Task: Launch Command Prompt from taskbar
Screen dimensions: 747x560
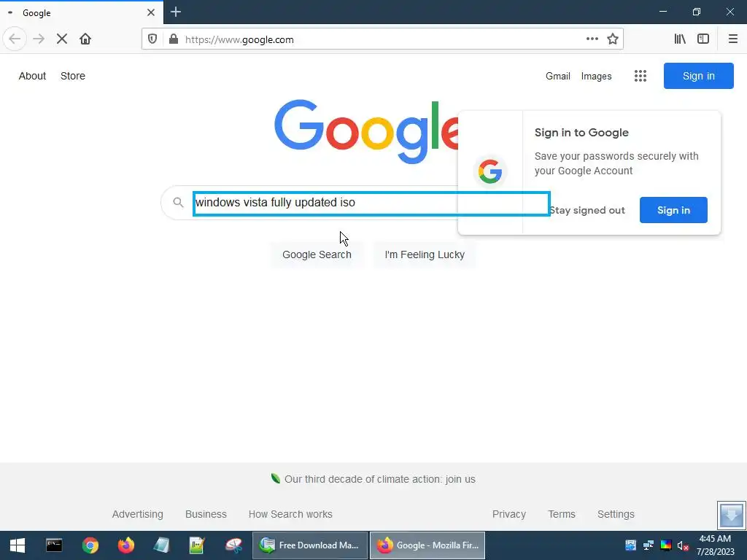Action: 54,545
